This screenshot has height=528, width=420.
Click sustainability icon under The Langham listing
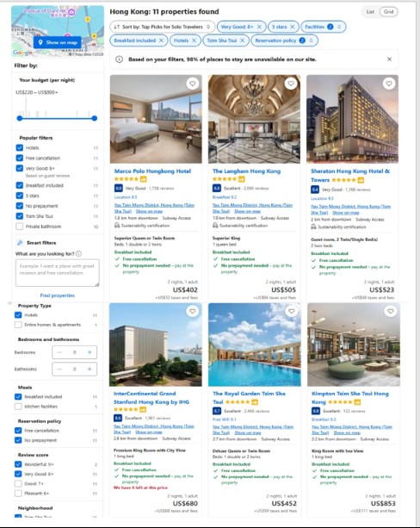tap(215, 226)
